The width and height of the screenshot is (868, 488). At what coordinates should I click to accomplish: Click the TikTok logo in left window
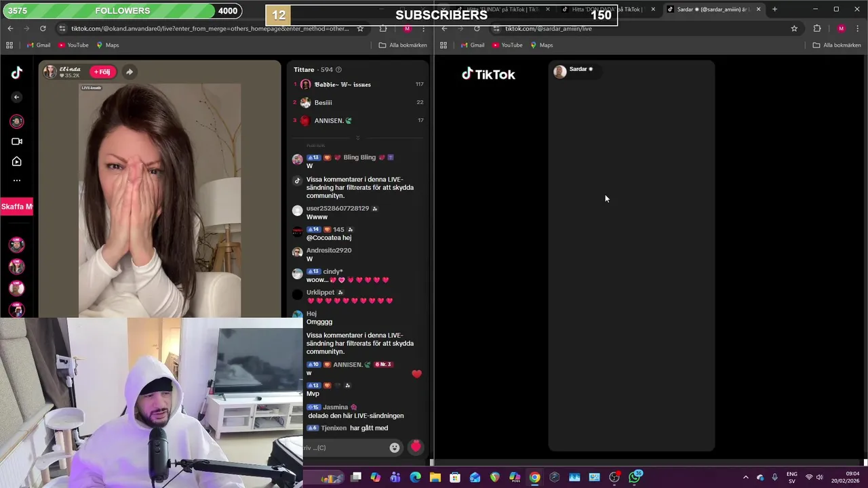pyautogui.click(x=17, y=73)
